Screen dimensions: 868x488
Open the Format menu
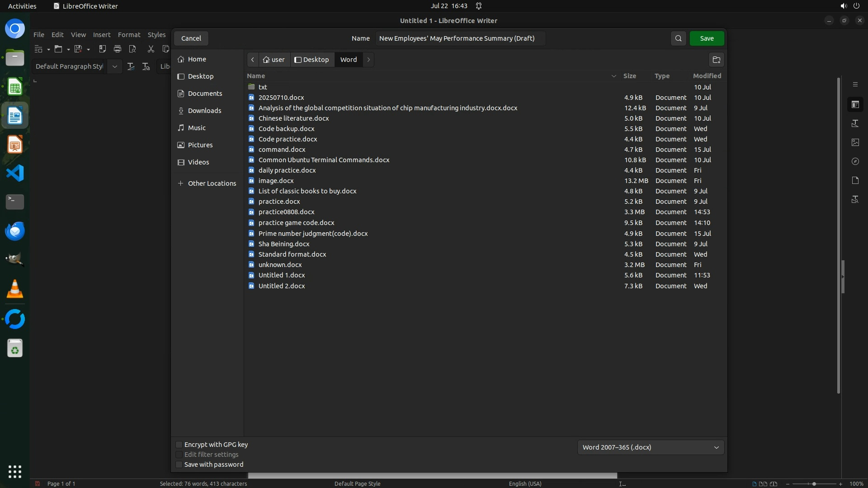point(129,35)
